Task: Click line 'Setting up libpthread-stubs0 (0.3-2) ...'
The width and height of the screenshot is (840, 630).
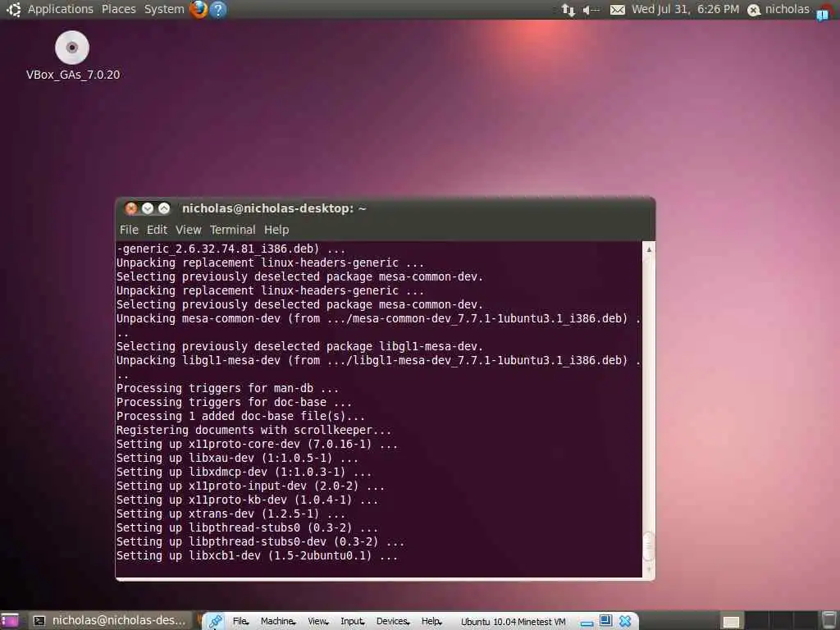Action: click(x=247, y=527)
